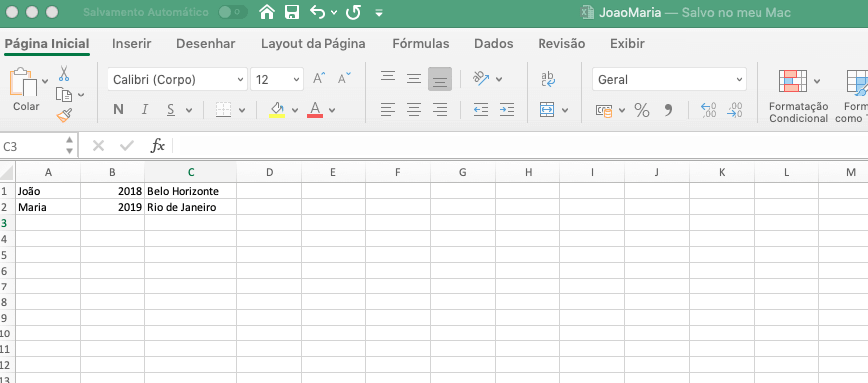Center text horizontally
The image size is (868, 383).
tap(414, 110)
